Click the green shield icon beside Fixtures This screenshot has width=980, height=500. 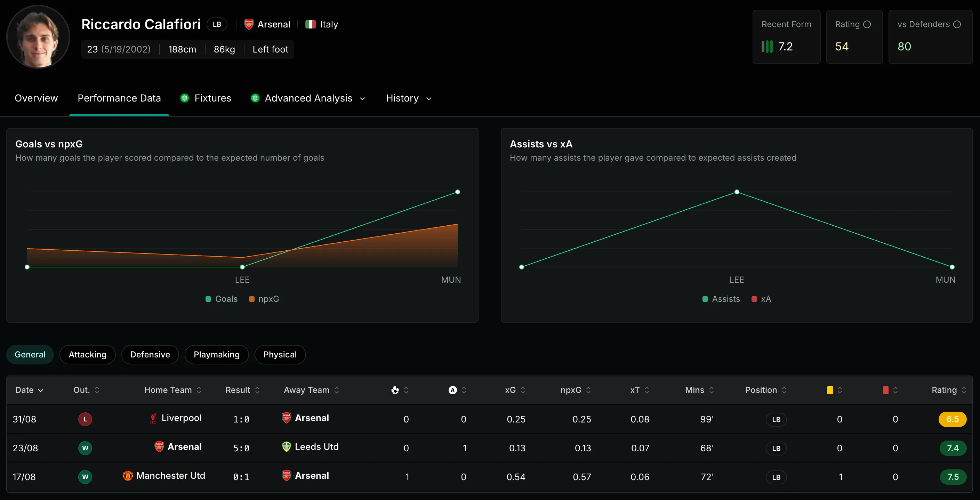[185, 98]
